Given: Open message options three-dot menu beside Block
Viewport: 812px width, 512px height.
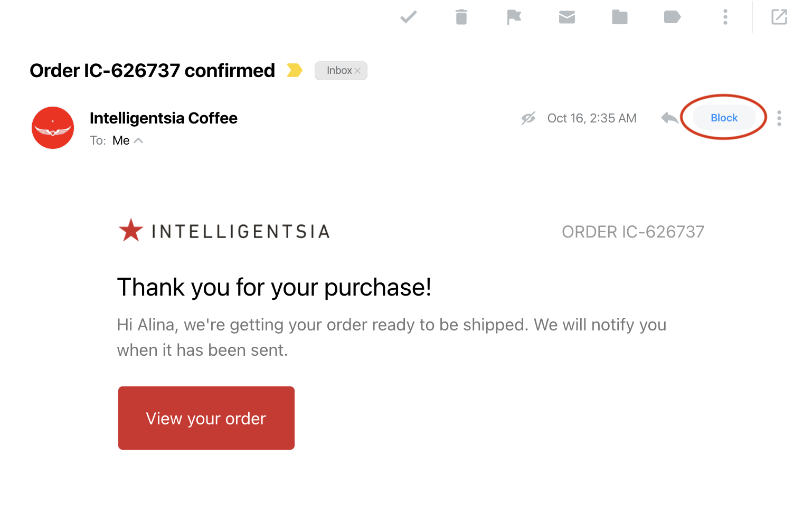Looking at the screenshot, I should (779, 118).
